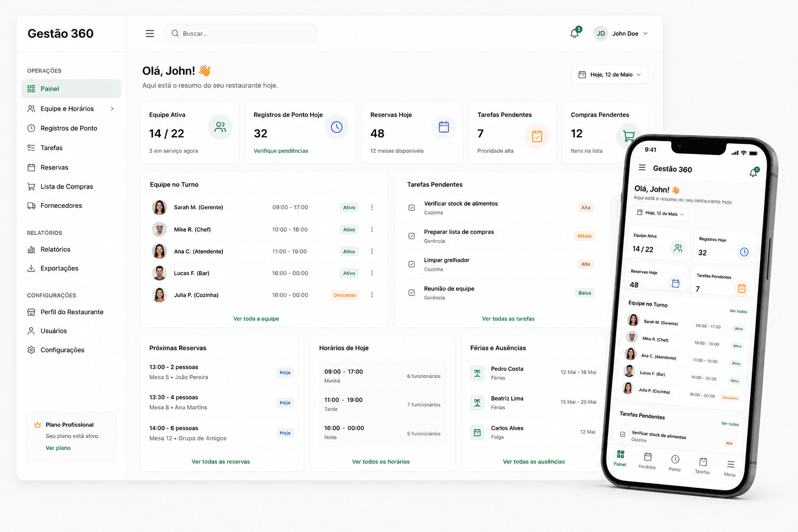This screenshot has height=532, width=798.
Task: Click the clipboard icon in Tarefas Pendentes card
Action: click(x=537, y=136)
